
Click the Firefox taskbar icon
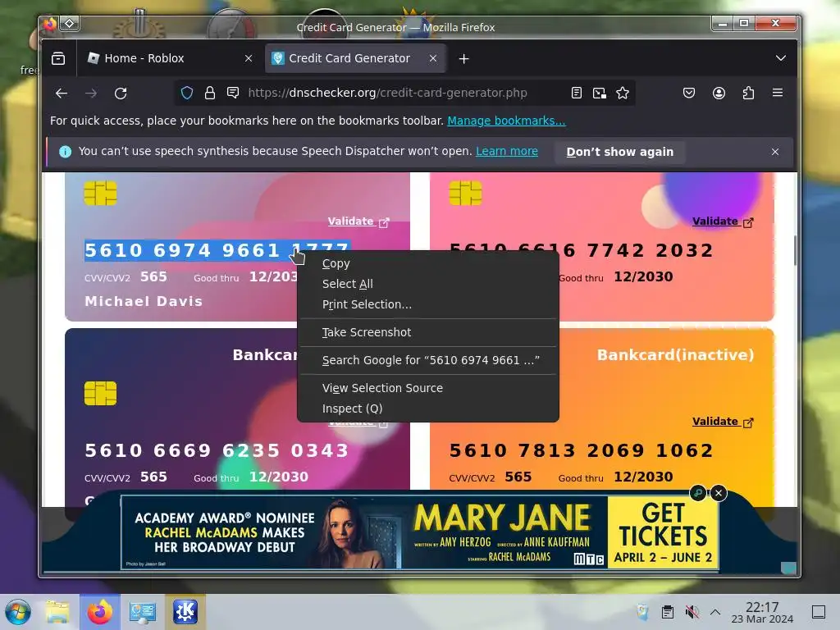pos(99,612)
